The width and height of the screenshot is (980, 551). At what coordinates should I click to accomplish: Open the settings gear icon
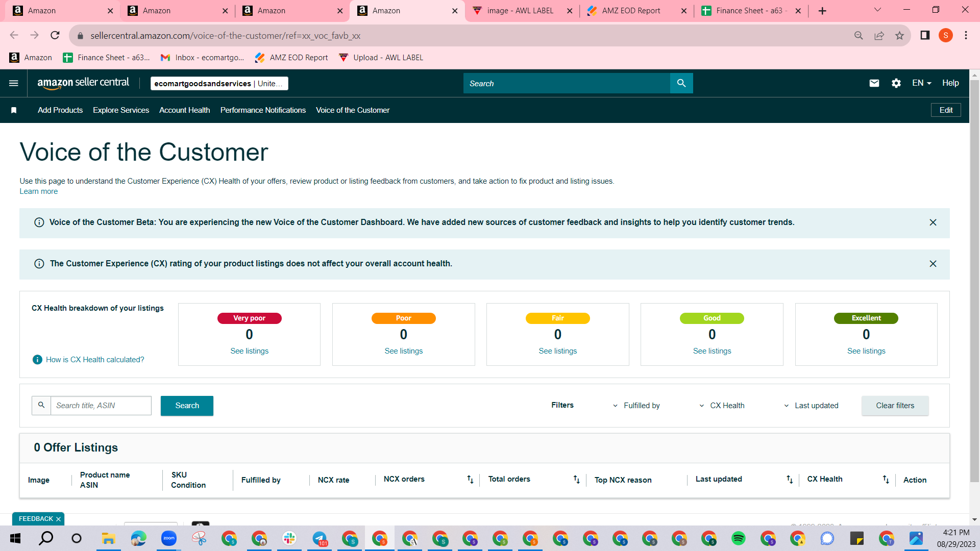896,83
